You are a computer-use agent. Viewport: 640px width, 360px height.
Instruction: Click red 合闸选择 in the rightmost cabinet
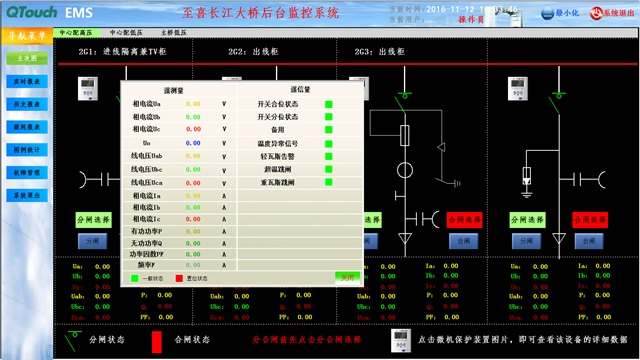[590, 220]
